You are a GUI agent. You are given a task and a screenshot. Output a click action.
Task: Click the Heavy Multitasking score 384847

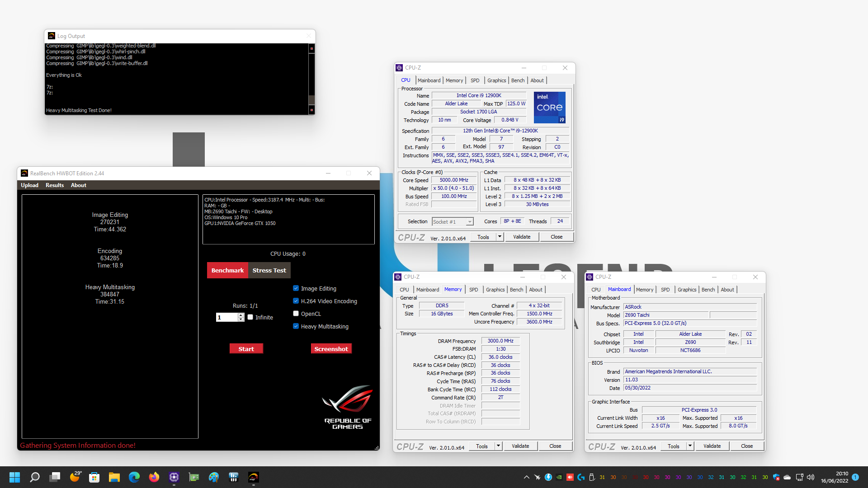pyautogui.click(x=110, y=294)
